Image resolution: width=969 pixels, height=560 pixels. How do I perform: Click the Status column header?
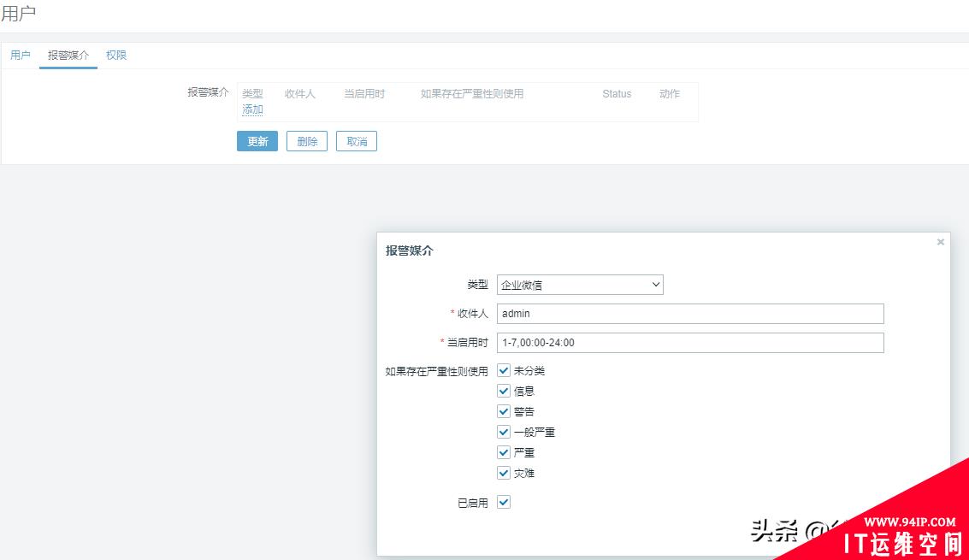click(x=617, y=93)
